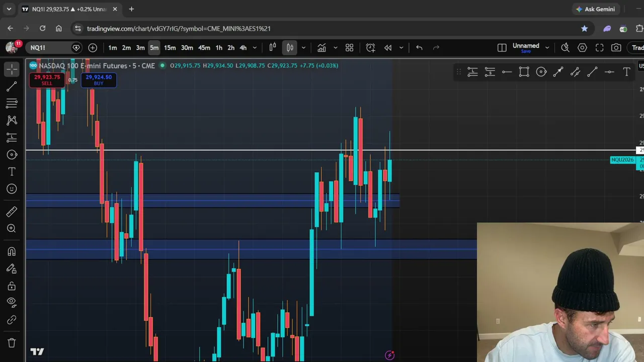Expand the favorite indicators dropdown arrow
The width and height of the screenshot is (644, 362).
(x=336, y=48)
